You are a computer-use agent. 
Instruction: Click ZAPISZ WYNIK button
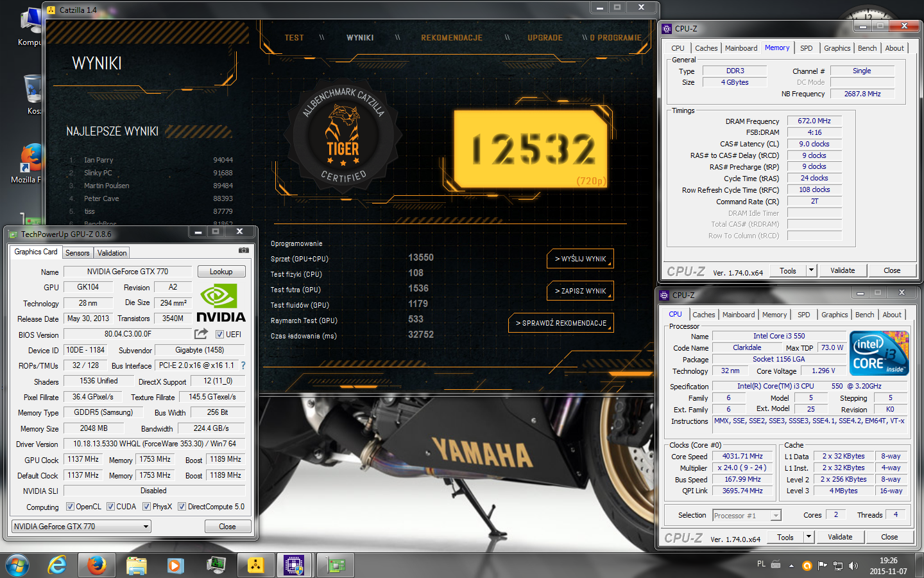click(x=580, y=291)
